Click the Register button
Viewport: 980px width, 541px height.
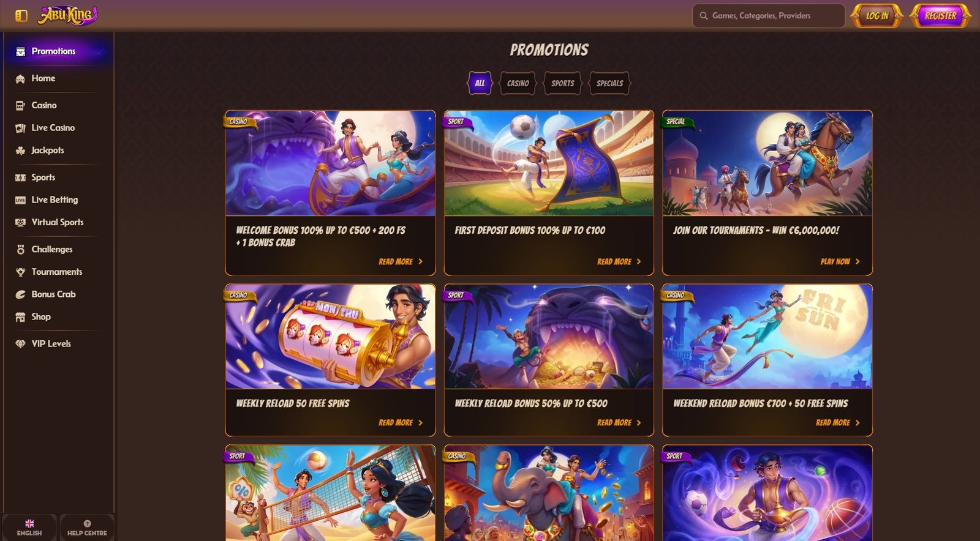(940, 16)
